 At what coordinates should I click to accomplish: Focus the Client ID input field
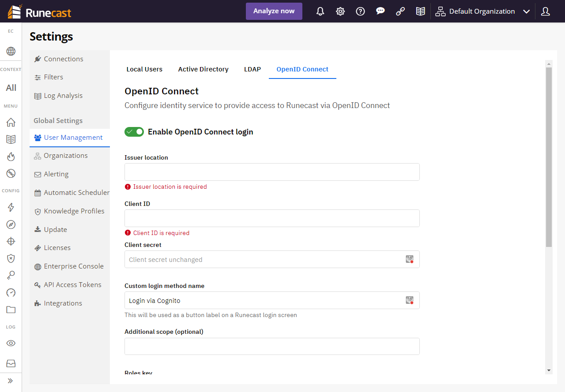(272, 218)
